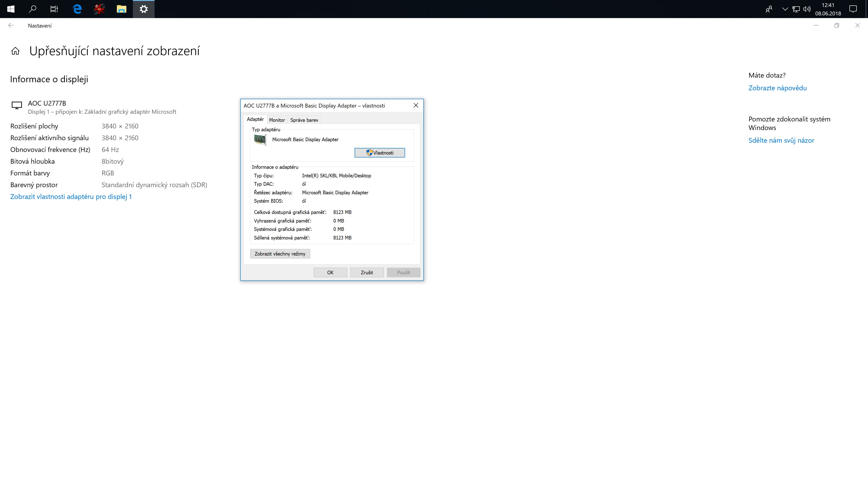Open the Windows Start menu
This screenshot has width=868, height=488.
(x=10, y=9)
